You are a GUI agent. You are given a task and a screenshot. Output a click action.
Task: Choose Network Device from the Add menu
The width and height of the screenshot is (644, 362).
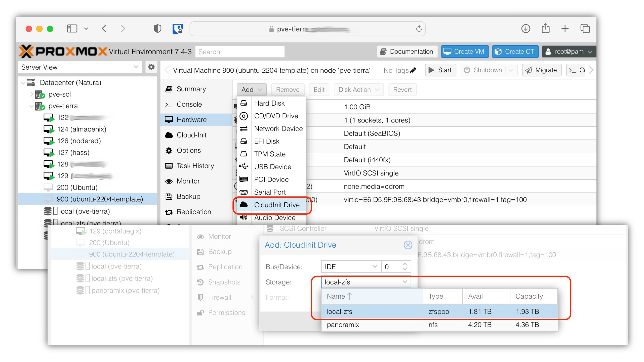271,128
